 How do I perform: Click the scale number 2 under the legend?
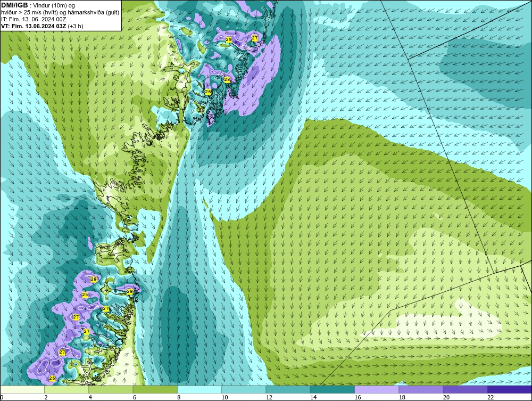point(46,398)
